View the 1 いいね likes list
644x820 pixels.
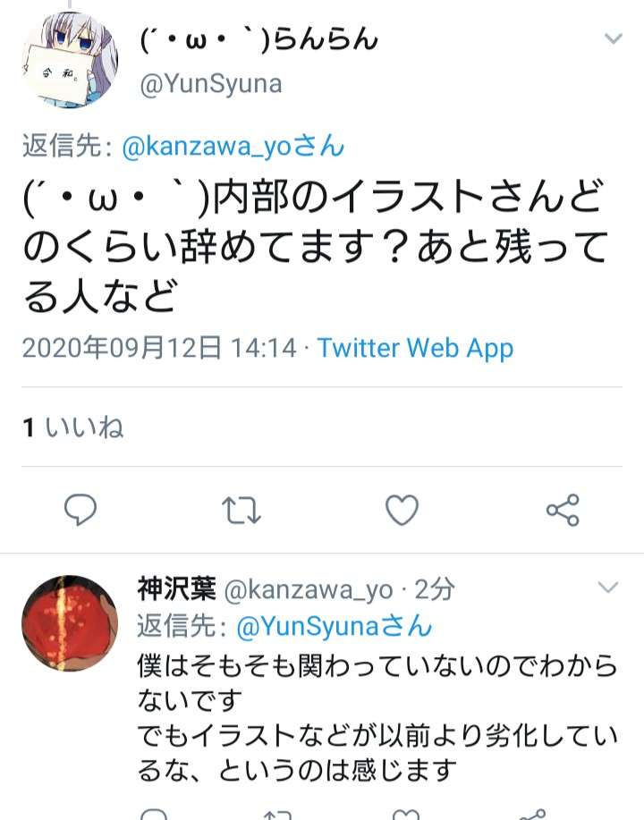[x=73, y=427]
